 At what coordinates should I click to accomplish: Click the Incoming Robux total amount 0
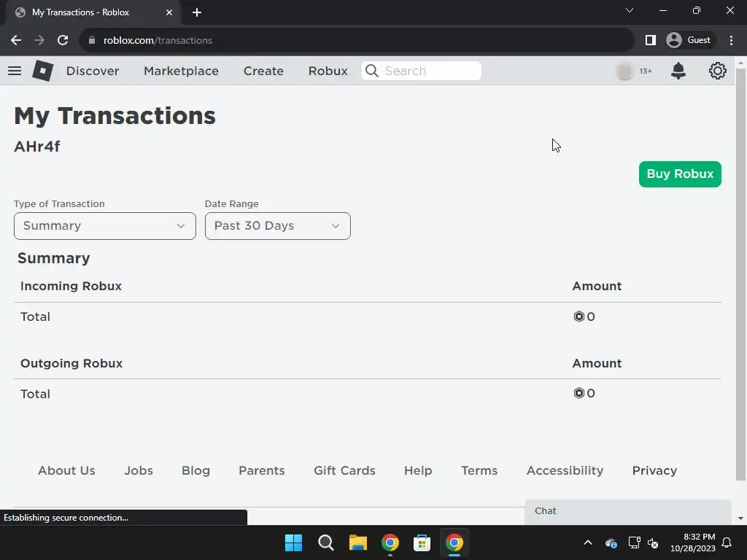point(584,316)
